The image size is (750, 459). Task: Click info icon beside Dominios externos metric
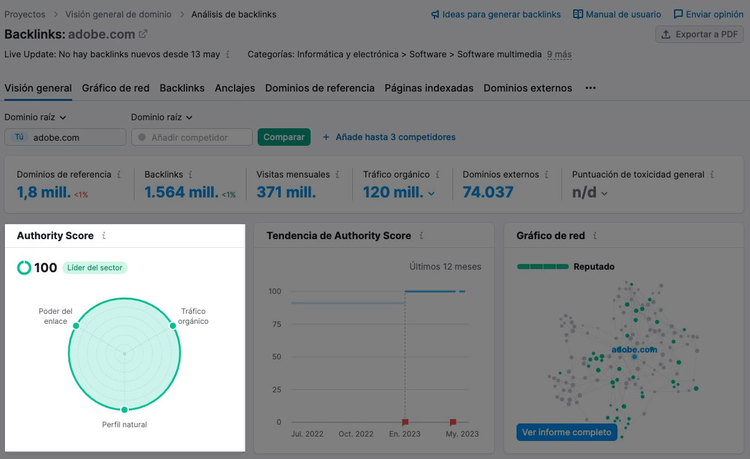(546, 175)
